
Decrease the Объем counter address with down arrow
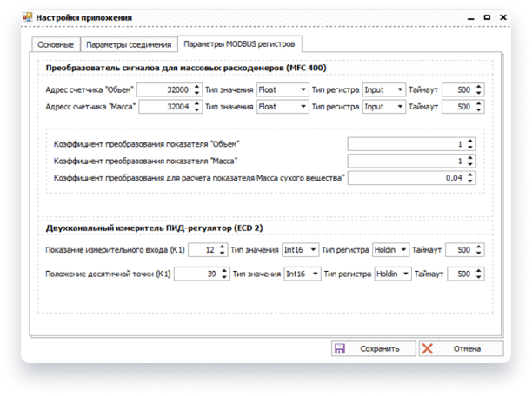coord(197,93)
